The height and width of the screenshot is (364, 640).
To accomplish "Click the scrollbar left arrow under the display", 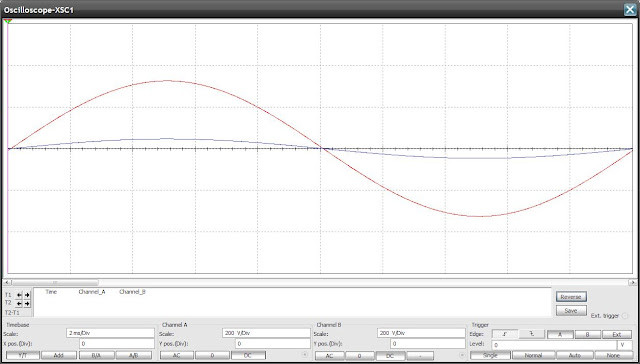I will 7,282.
